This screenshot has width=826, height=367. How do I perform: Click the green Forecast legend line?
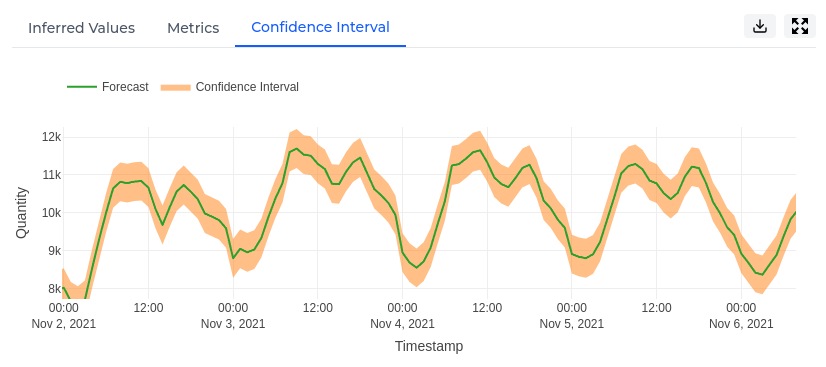[82, 87]
